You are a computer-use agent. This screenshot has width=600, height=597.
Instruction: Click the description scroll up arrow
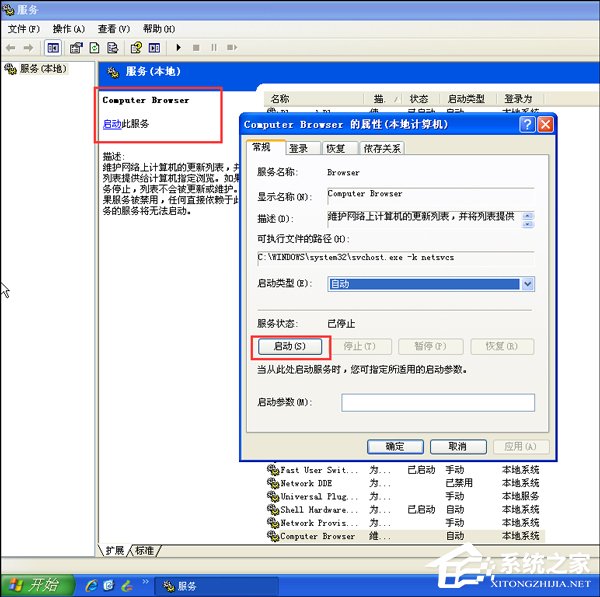[528, 216]
